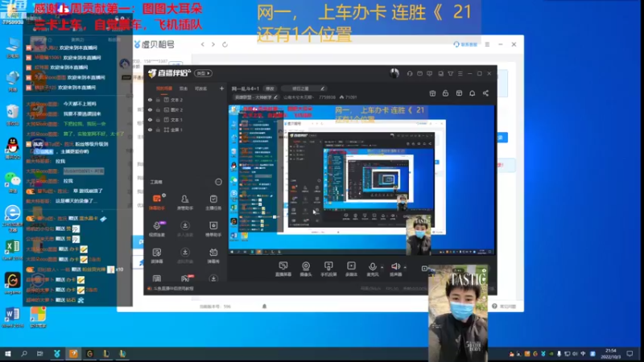
Task: Open the menu icon in the 虚贝租号 window
Action: (x=487, y=44)
